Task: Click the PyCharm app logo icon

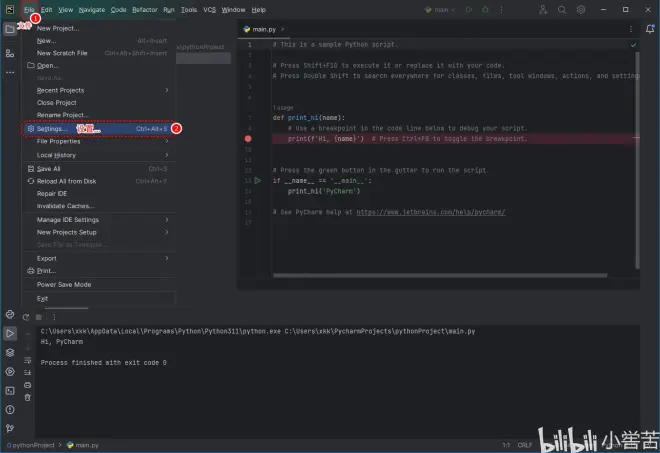Action: 10,10
